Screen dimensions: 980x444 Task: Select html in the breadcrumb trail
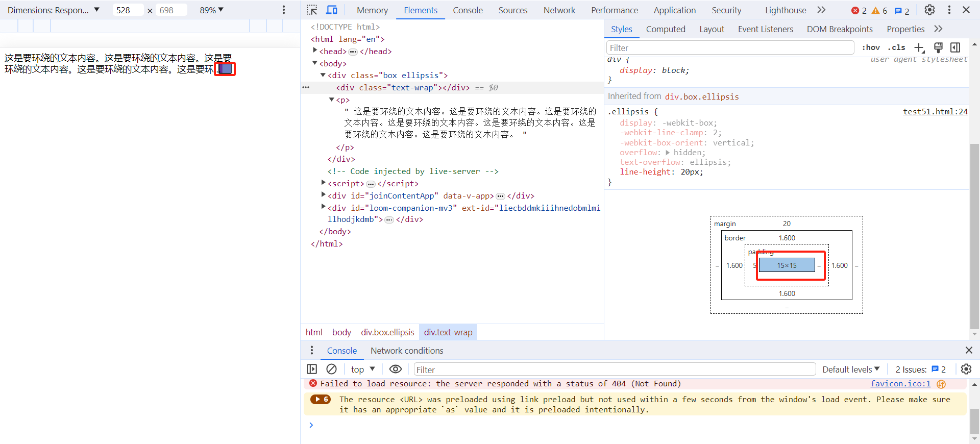click(314, 332)
